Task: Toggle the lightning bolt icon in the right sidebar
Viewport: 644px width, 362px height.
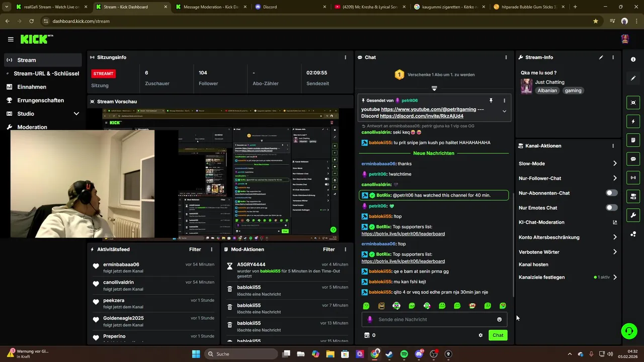Action: click(633, 121)
